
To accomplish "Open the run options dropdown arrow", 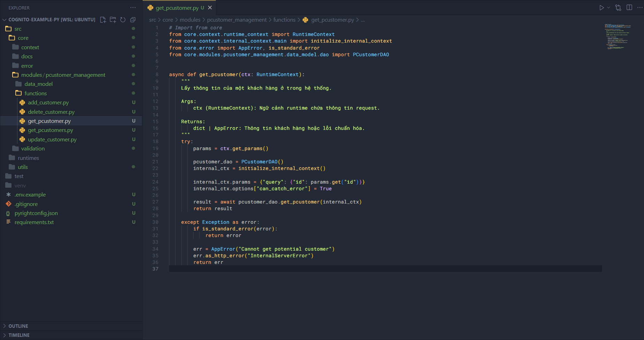I will [x=609, y=8].
